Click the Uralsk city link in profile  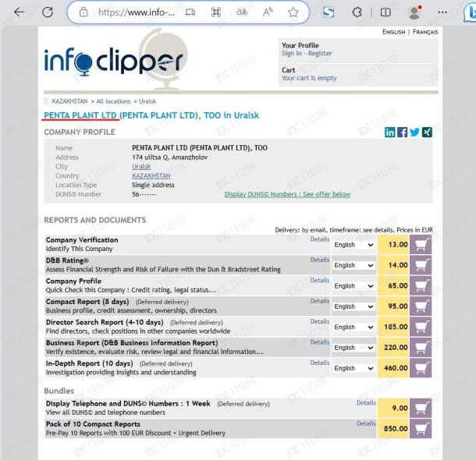(x=141, y=167)
